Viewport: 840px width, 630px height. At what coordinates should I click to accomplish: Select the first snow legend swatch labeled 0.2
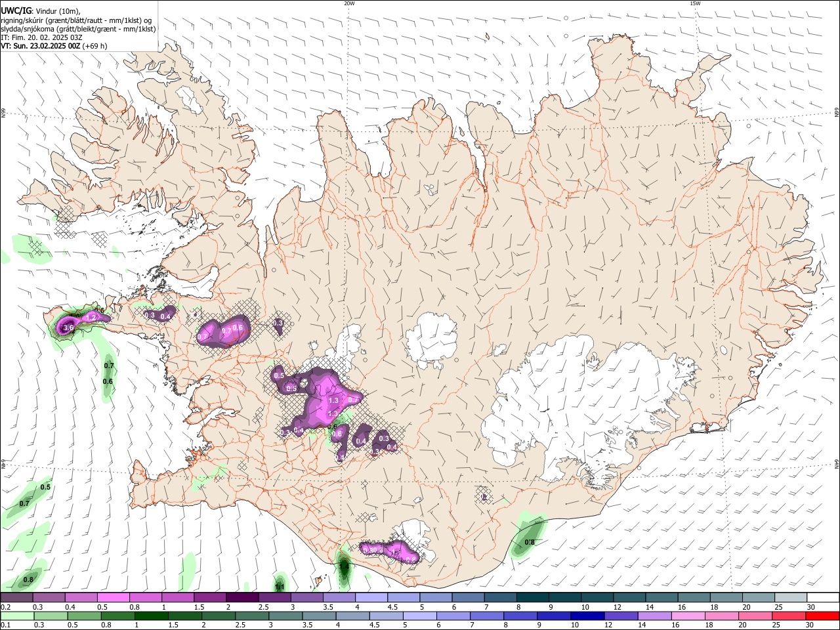16,597
